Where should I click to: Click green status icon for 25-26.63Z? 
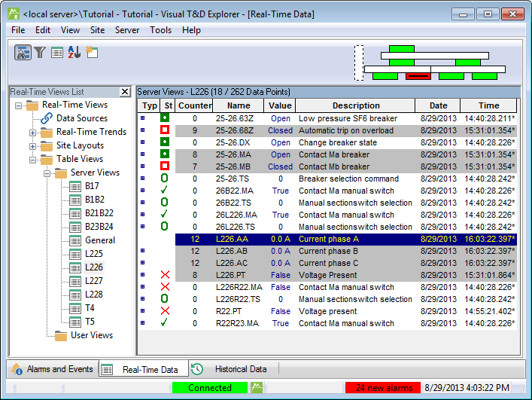click(x=165, y=118)
